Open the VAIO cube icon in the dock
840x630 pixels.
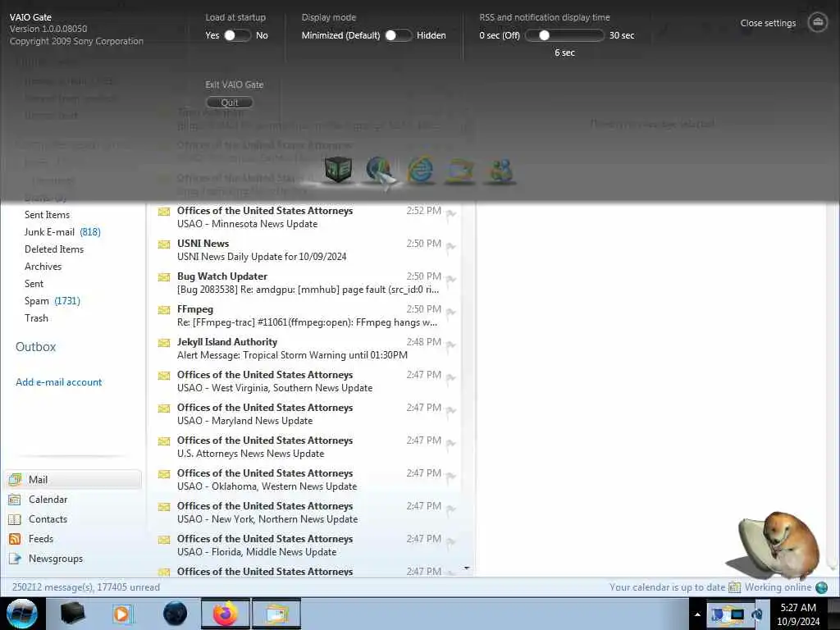338,170
